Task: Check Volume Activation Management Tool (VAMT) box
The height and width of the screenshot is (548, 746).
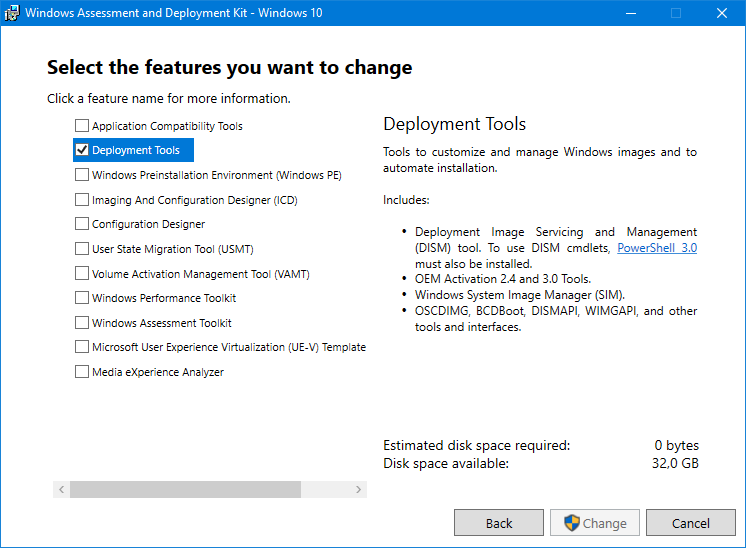Action: [82, 273]
